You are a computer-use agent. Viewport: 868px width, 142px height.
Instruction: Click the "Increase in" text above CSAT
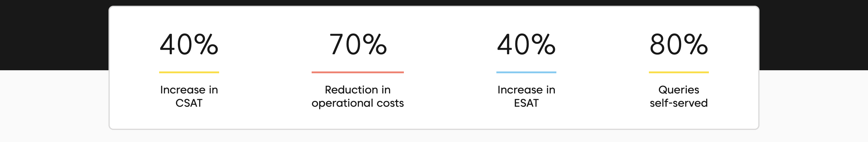pos(189,90)
